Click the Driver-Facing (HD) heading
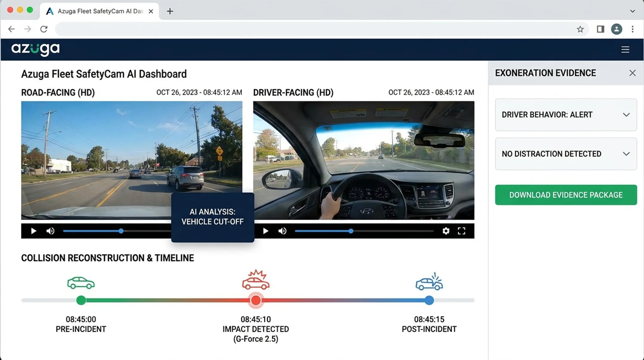This screenshot has height=360, width=644. (x=293, y=93)
